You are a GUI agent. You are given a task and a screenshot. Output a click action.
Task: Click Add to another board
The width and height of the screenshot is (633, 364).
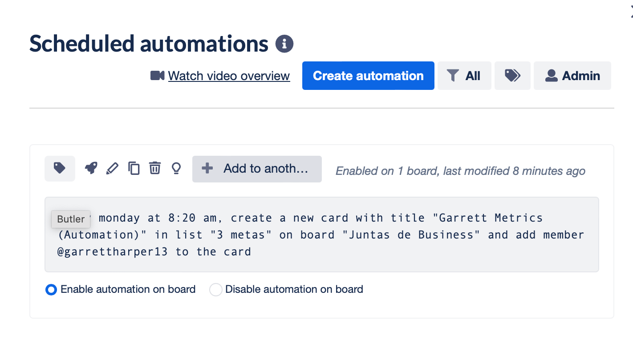[257, 169]
